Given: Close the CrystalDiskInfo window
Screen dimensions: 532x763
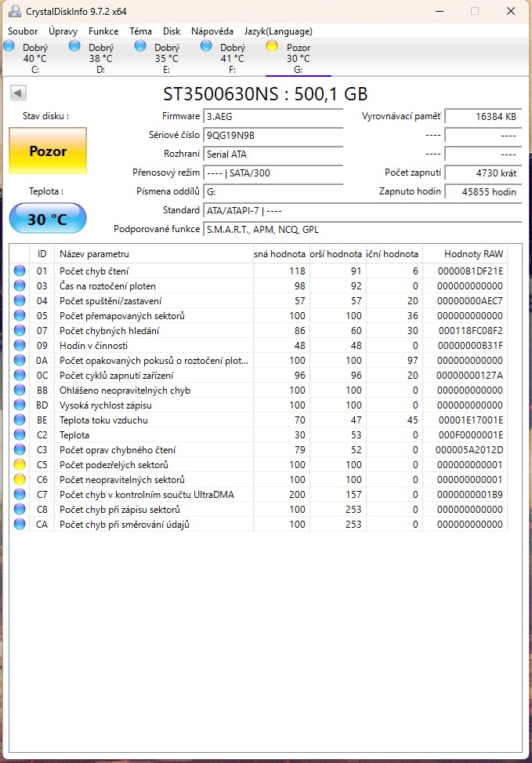Looking at the screenshot, I should pyautogui.click(x=511, y=11).
